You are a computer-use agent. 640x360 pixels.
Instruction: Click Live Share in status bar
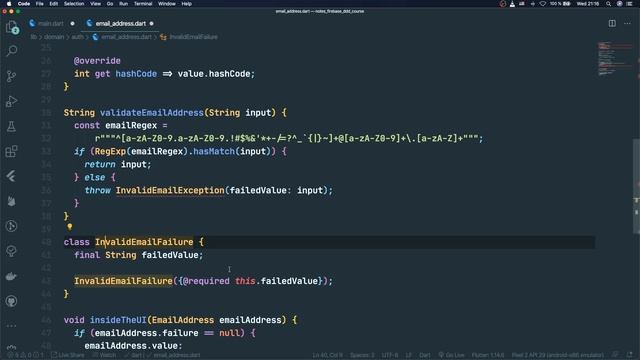pos(68,355)
